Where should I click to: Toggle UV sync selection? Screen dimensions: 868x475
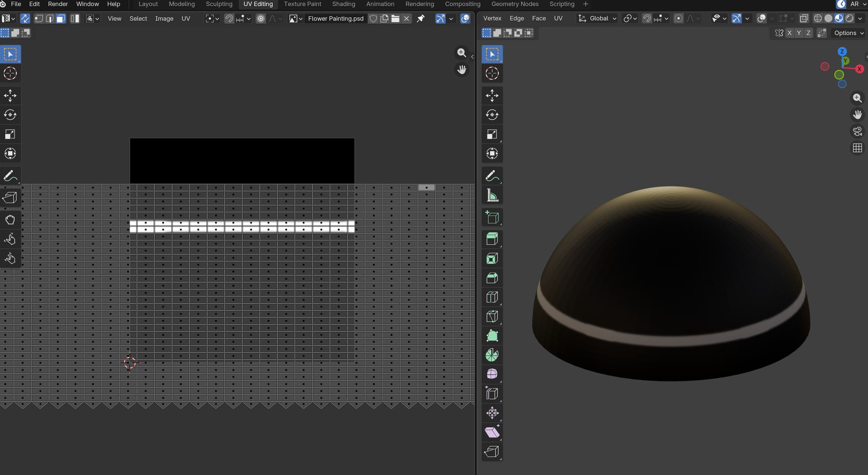click(x=25, y=19)
